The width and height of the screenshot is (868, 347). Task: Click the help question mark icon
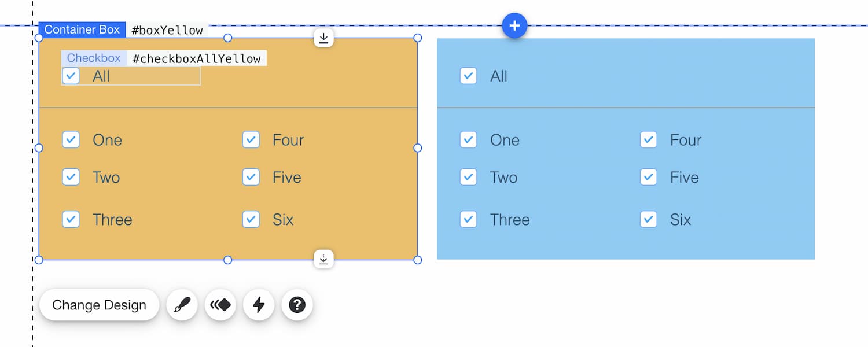click(297, 305)
